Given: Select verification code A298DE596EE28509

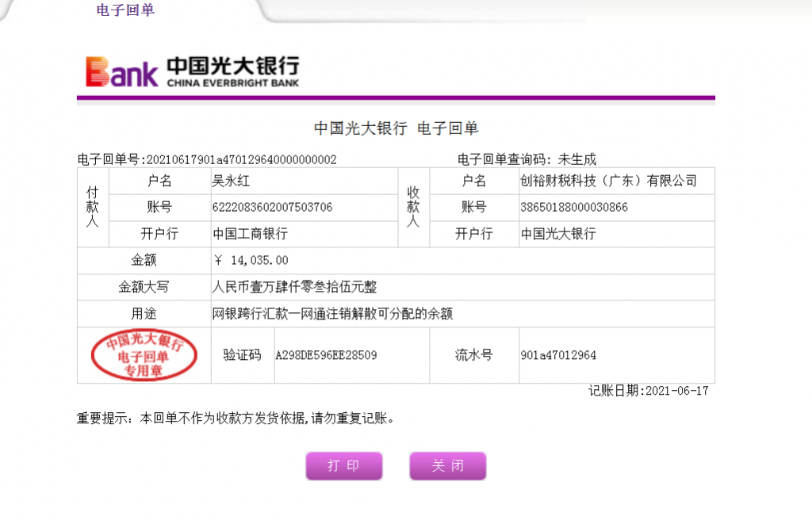Looking at the screenshot, I should pyautogui.click(x=326, y=355).
